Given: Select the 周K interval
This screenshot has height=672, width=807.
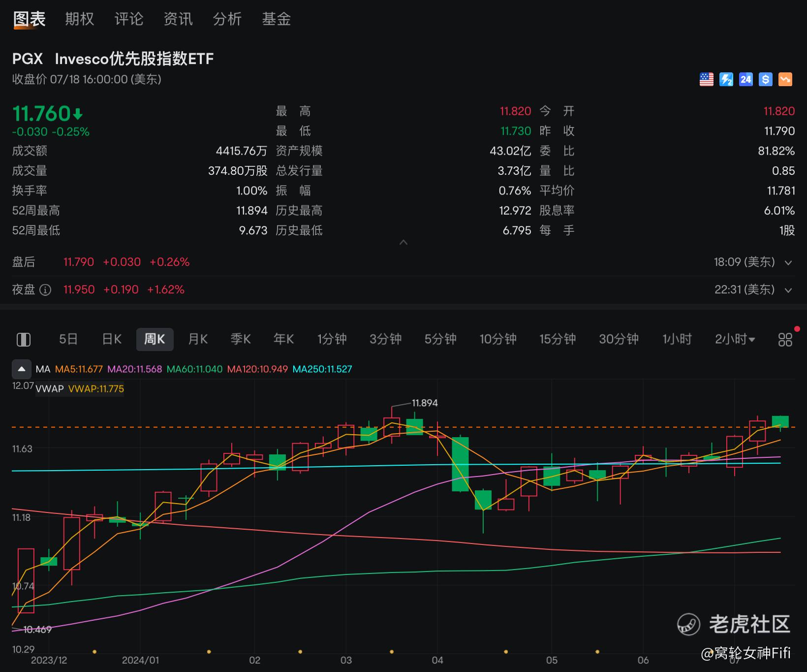Looking at the screenshot, I should point(155,339).
